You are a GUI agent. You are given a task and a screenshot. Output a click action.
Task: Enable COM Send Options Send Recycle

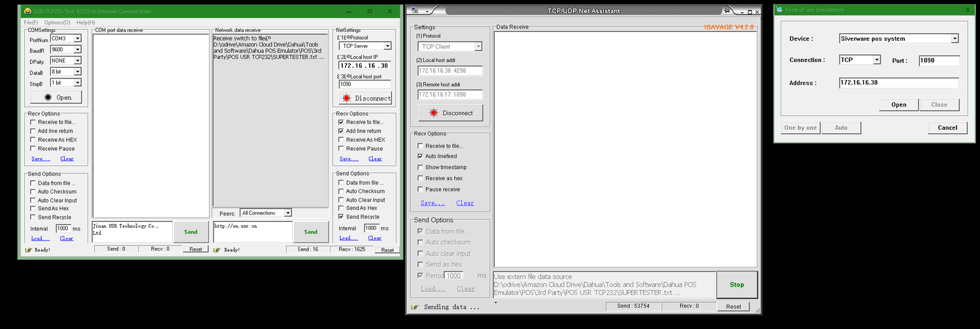pos(33,217)
